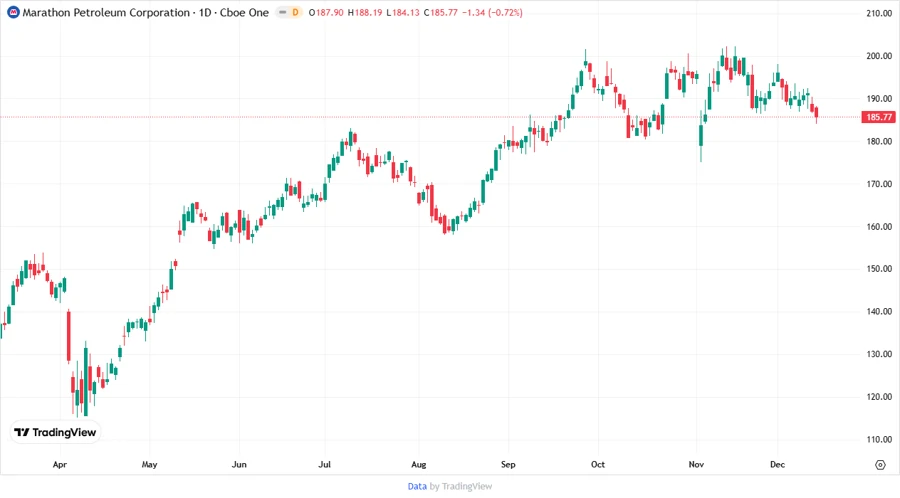This screenshot has height=498, width=900.
Task: Click the 140.00 price axis label
Action: [x=879, y=312]
